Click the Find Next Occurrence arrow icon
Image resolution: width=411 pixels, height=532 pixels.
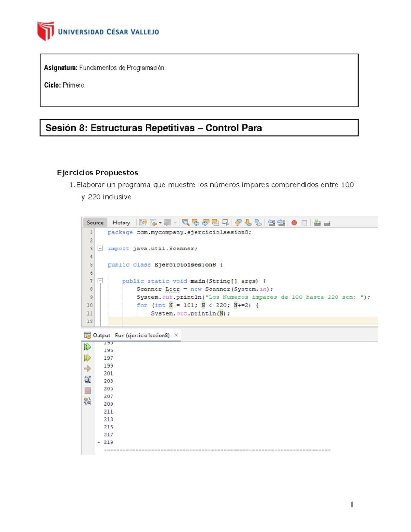[206, 223]
